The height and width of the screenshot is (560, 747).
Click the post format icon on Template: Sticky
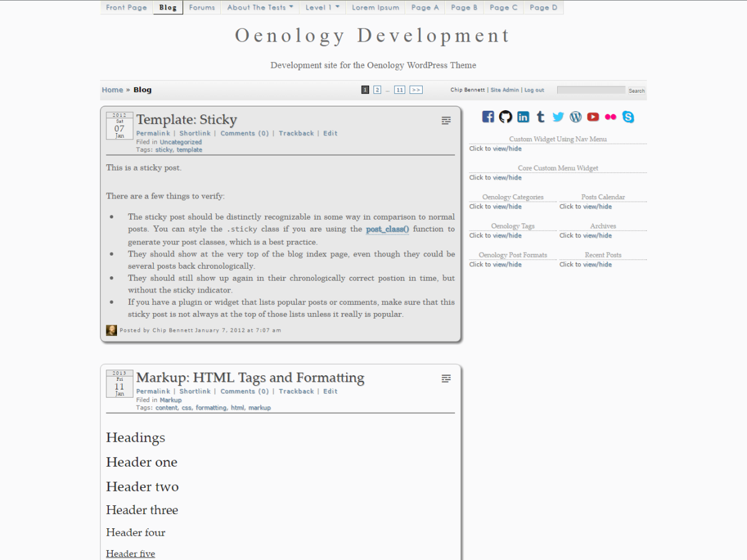(446, 120)
